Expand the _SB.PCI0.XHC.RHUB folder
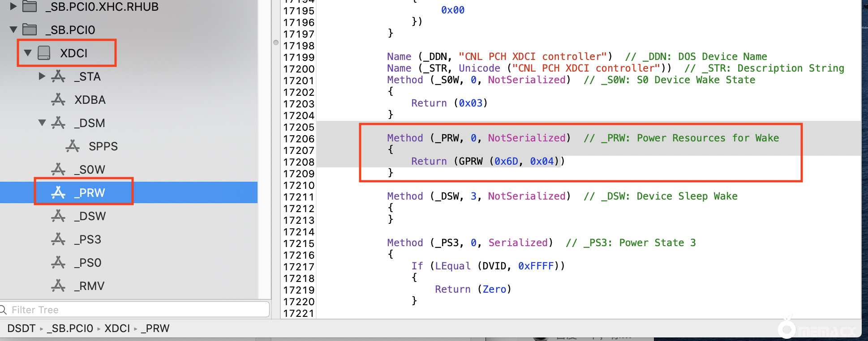 [13, 6]
